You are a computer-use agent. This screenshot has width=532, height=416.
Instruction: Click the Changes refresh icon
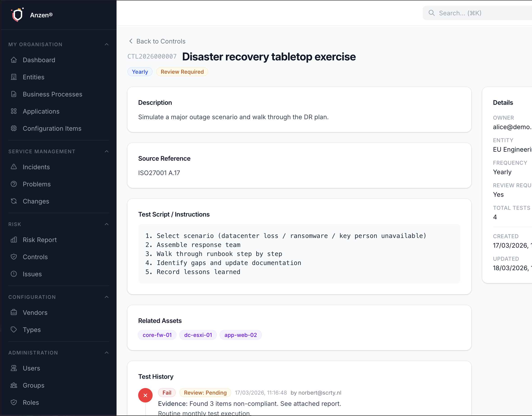click(14, 201)
